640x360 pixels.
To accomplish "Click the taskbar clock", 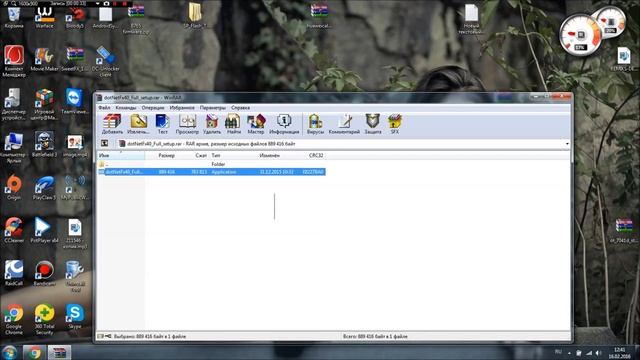I will pos(620,353).
